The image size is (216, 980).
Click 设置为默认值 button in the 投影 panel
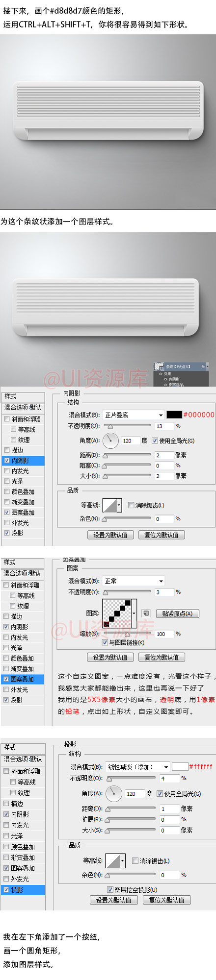113,900
